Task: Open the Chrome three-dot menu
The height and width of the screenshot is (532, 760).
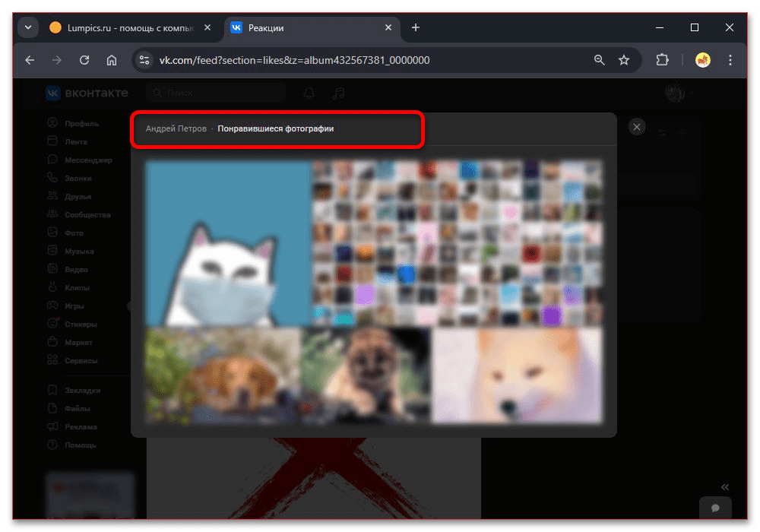Action: [x=730, y=60]
